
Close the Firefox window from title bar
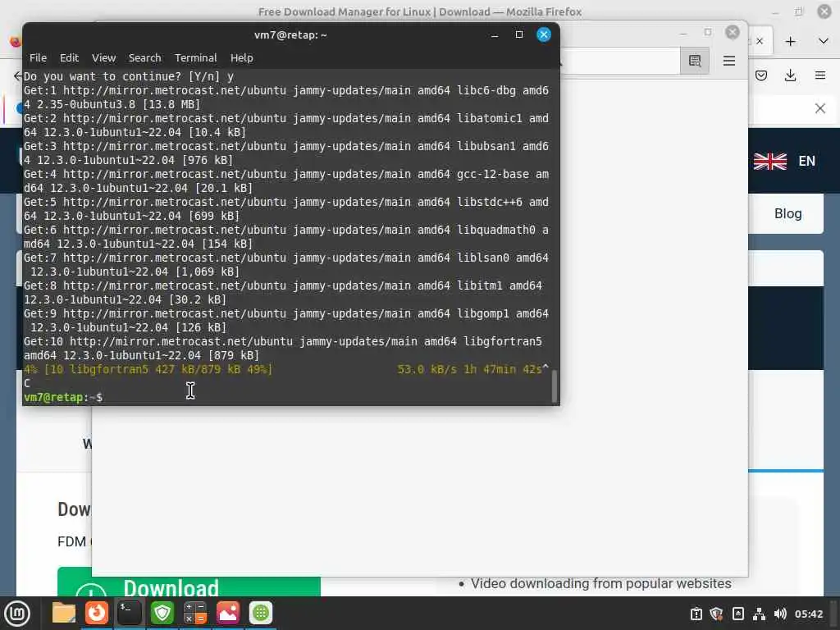pyautogui.click(x=824, y=11)
